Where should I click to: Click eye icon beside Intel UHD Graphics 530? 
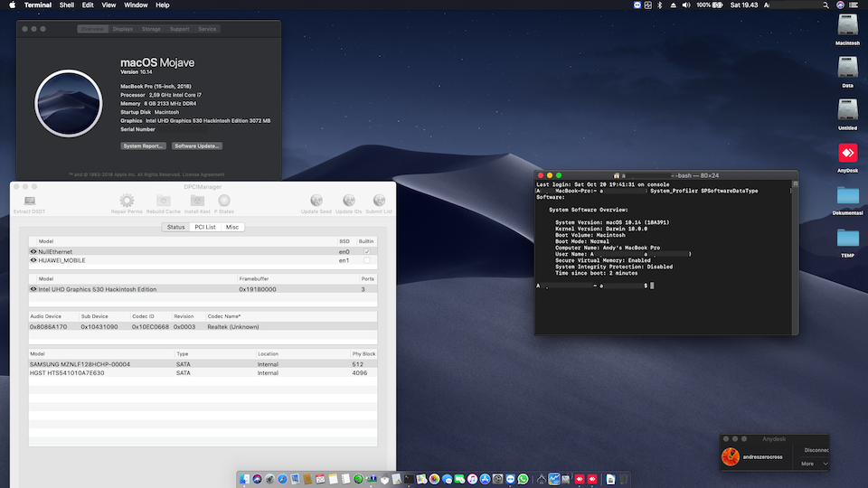(33, 289)
